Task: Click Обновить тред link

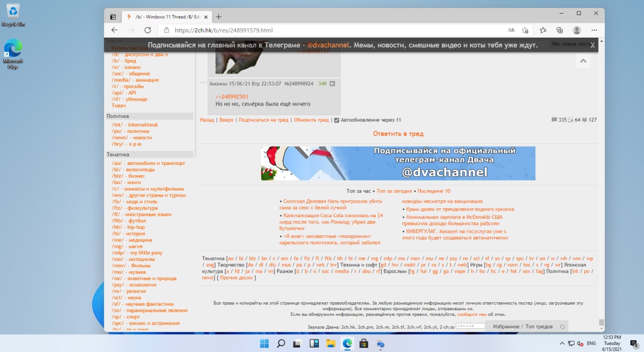Action: coord(311,120)
